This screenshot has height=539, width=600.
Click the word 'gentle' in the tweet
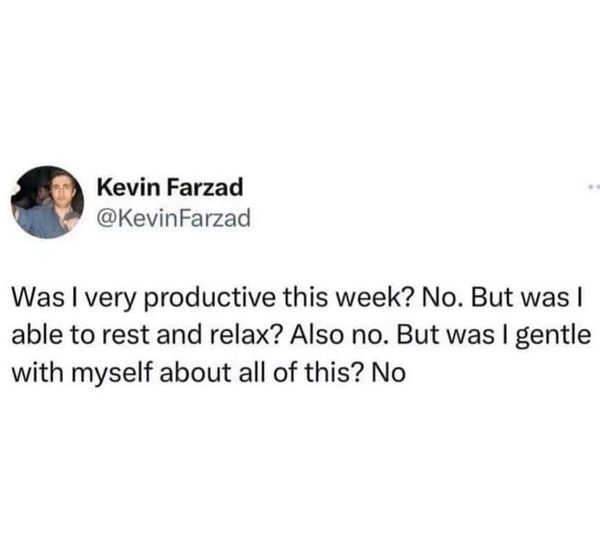pos(553,336)
